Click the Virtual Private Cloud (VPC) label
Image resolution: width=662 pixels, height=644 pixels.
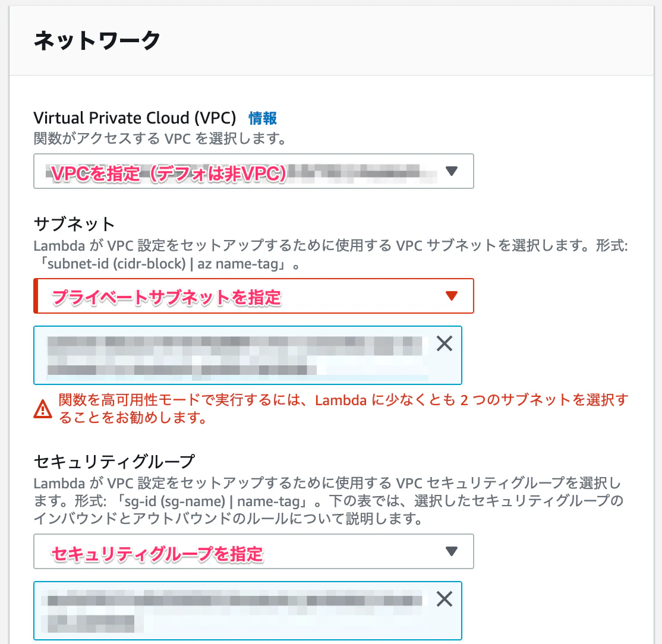point(135,118)
